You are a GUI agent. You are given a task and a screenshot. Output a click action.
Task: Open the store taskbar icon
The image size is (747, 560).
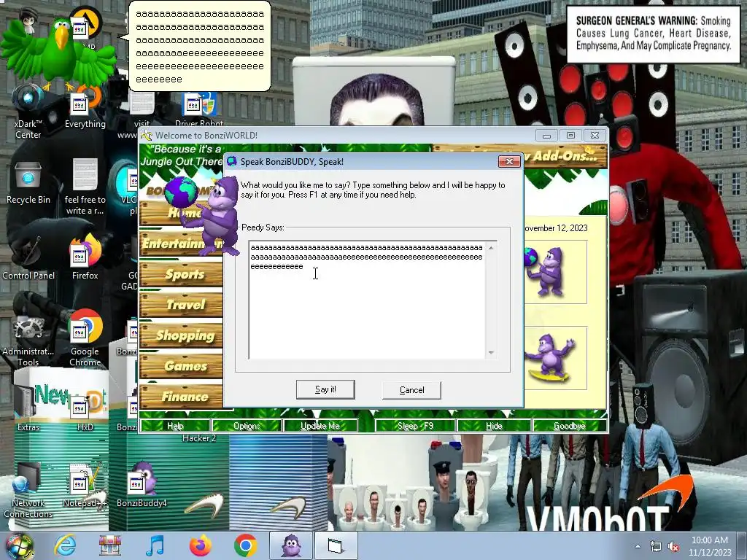point(109,545)
